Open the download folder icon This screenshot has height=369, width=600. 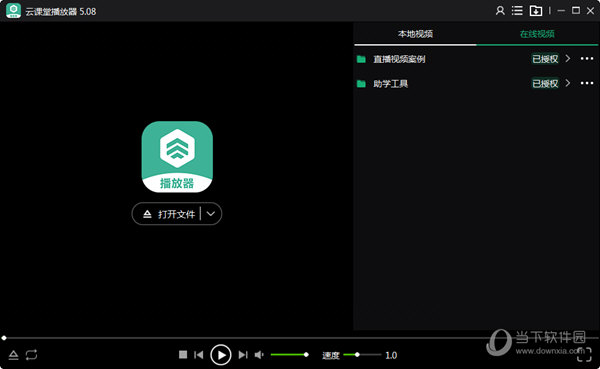click(x=536, y=11)
